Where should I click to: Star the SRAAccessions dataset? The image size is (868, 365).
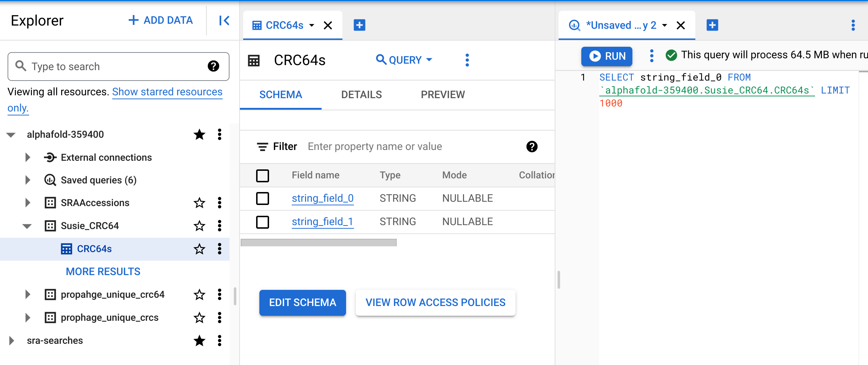point(199,203)
